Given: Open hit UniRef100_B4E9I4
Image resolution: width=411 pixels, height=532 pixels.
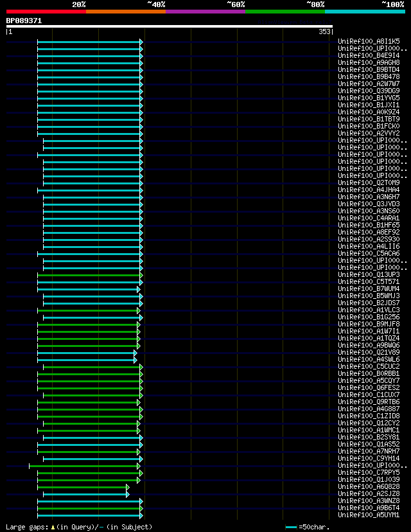Looking at the screenshot, I should (369, 55).
